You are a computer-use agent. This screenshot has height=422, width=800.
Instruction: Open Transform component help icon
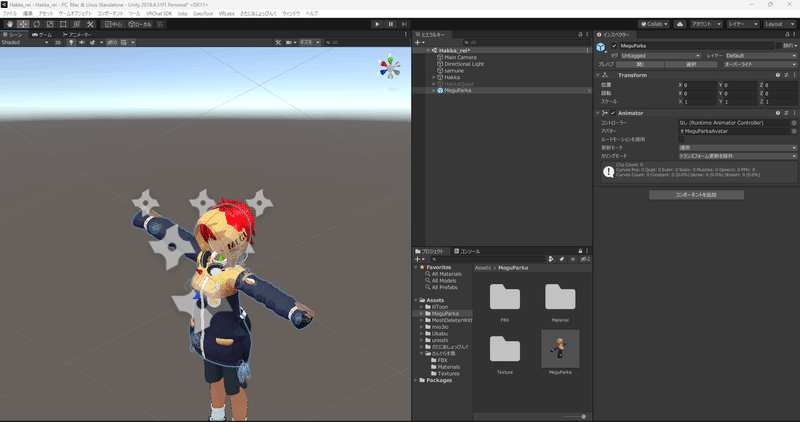click(x=778, y=75)
